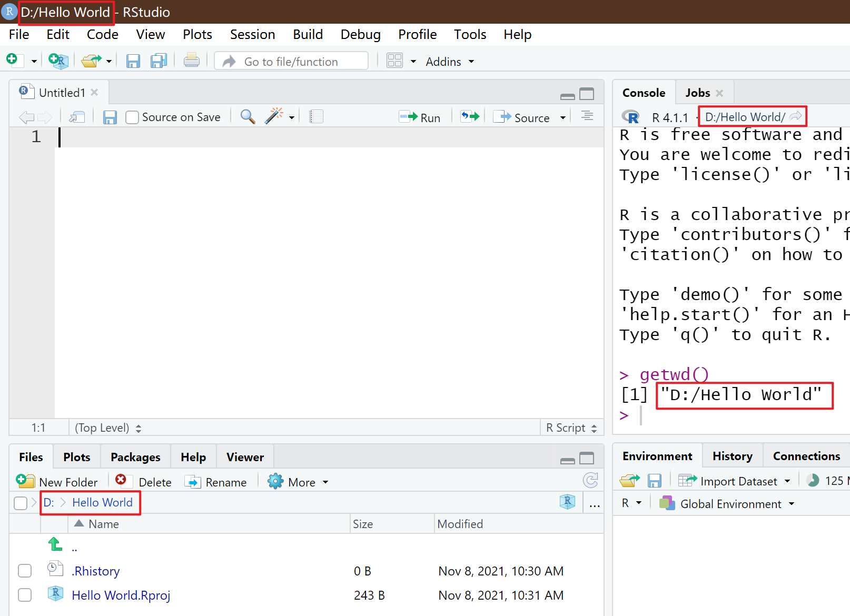The height and width of the screenshot is (616, 850).
Task: Show in new window editor icon
Action: [x=77, y=117]
